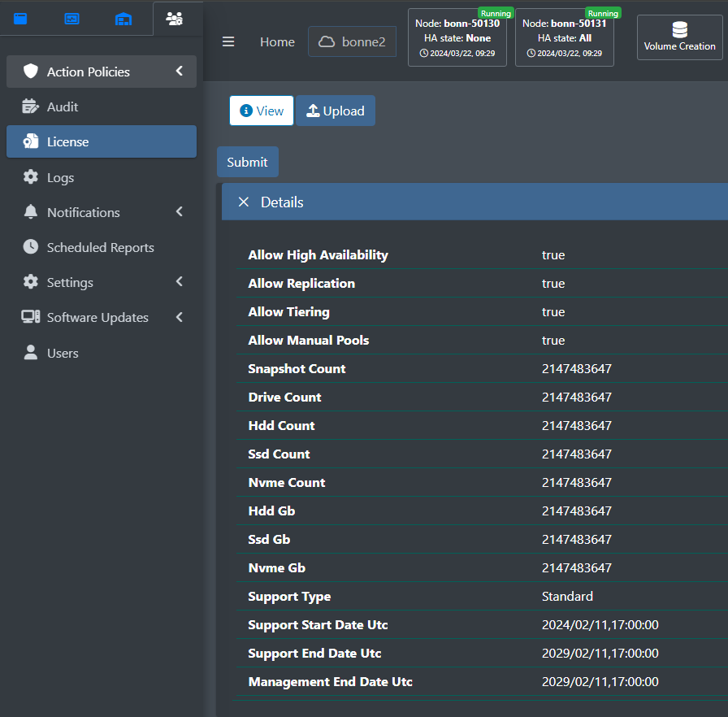Open Volume Creation button

click(x=680, y=37)
